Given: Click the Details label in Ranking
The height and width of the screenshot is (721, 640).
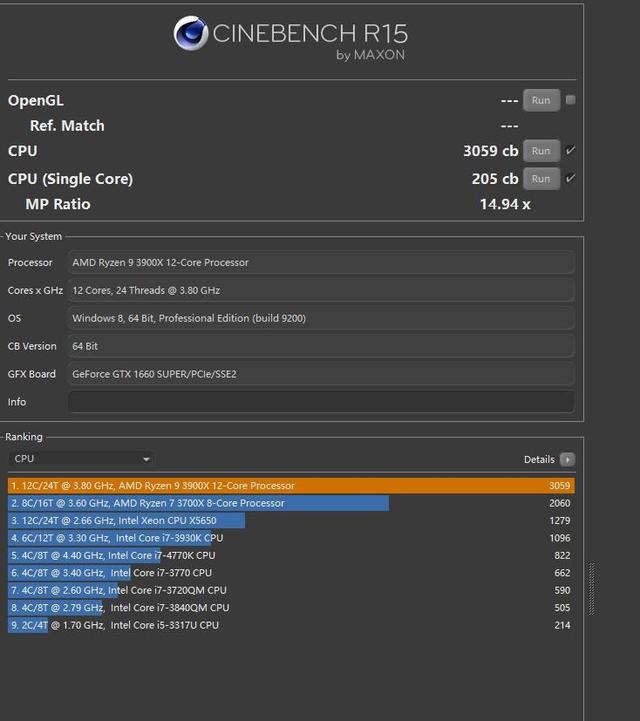Looking at the screenshot, I should coord(539,459).
